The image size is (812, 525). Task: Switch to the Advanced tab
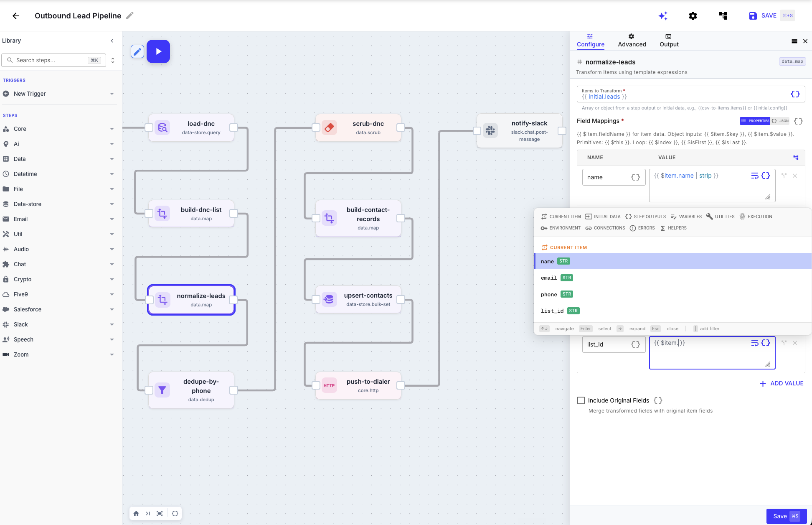632,41
